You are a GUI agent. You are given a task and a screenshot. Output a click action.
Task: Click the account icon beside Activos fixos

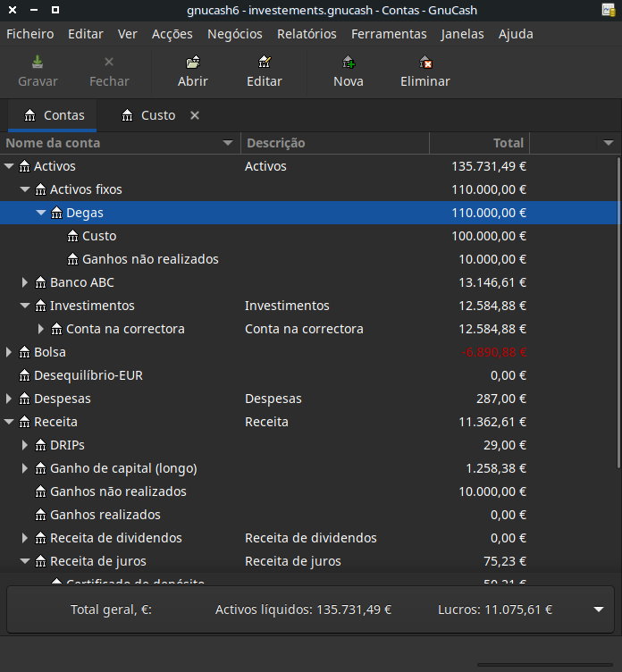(41, 189)
